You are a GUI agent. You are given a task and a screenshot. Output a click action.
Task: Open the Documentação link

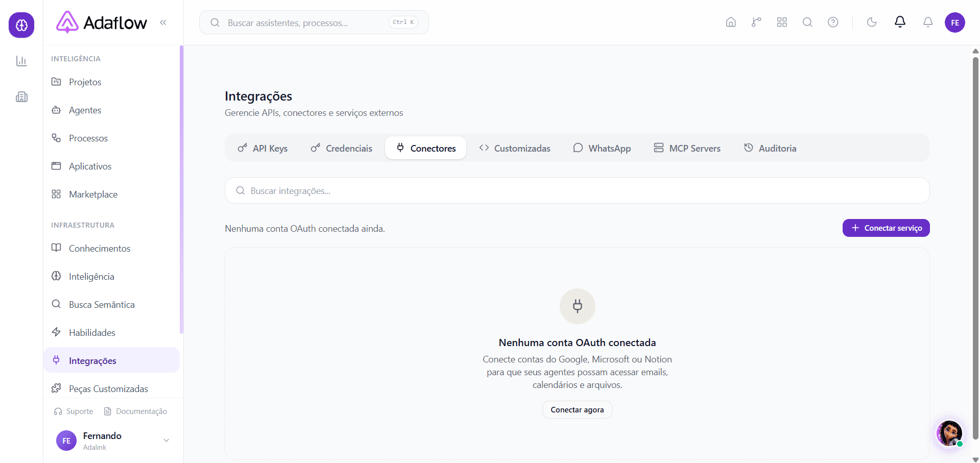[x=135, y=411]
